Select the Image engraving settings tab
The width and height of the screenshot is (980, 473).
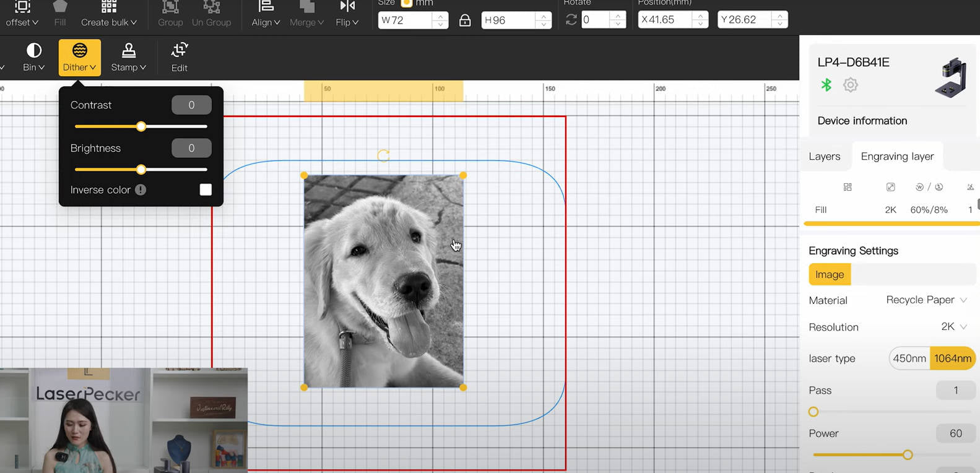click(x=830, y=274)
